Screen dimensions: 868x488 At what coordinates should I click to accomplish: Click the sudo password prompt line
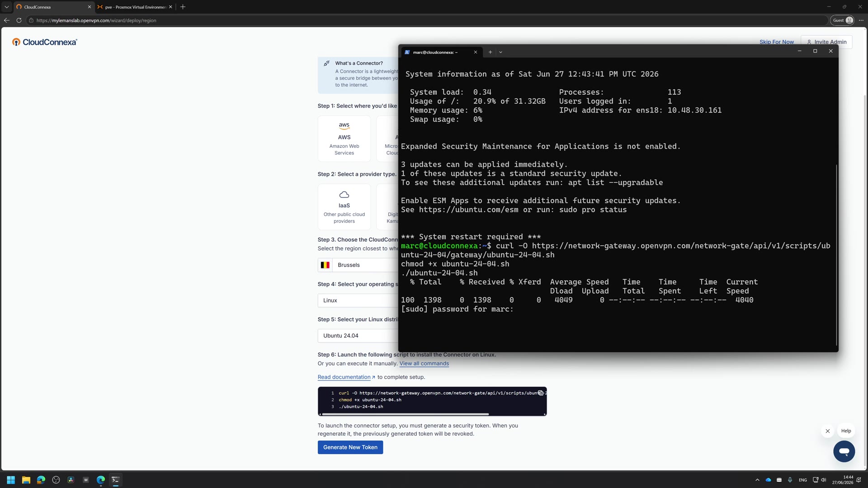tap(457, 309)
